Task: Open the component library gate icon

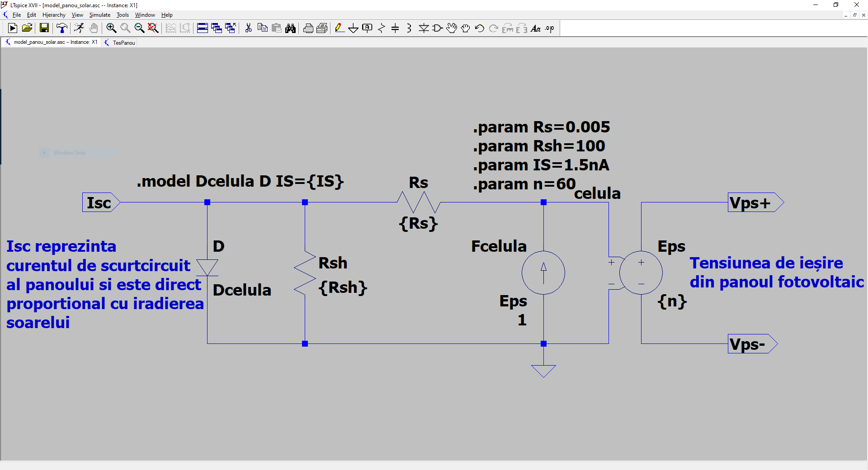Action: (438, 28)
